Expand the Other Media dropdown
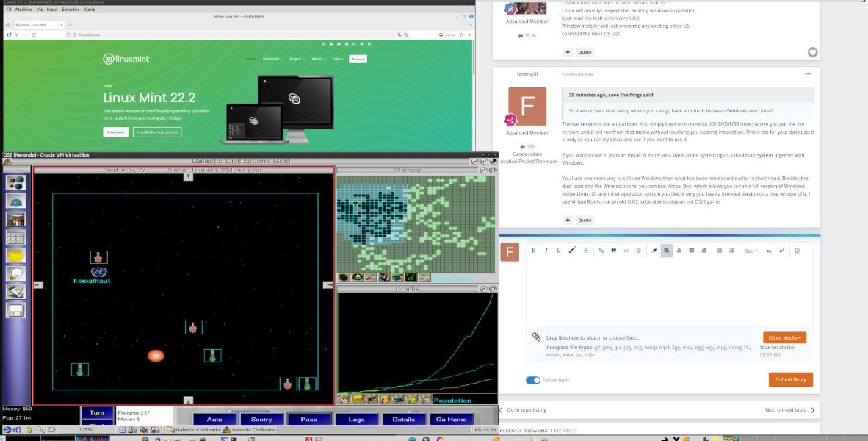 [784, 337]
